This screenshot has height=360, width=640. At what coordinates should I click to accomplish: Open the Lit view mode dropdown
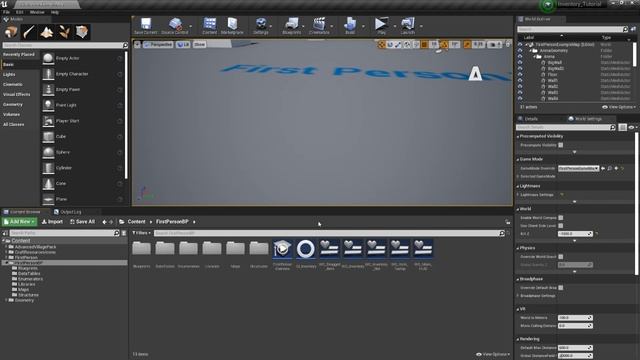pyautogui.click(x=183, y=44)
